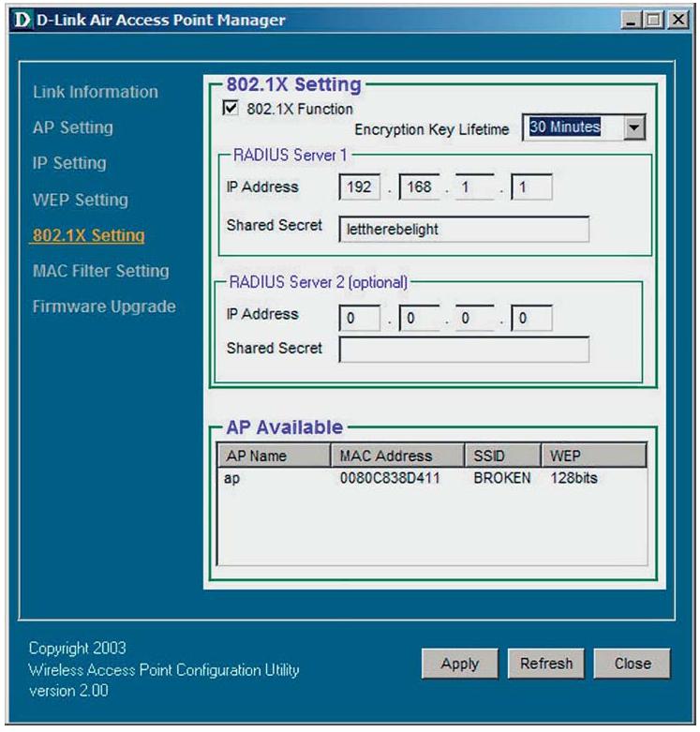Click the Close button at bottom
The height and width of the screenshot is (732, 700).
[633, 664]
